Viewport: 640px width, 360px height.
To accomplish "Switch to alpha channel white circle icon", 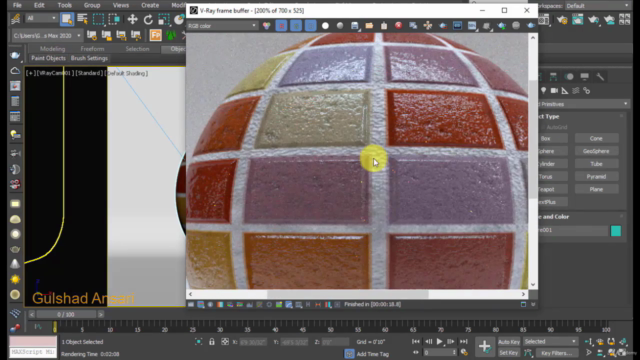I will coord(325,26).
